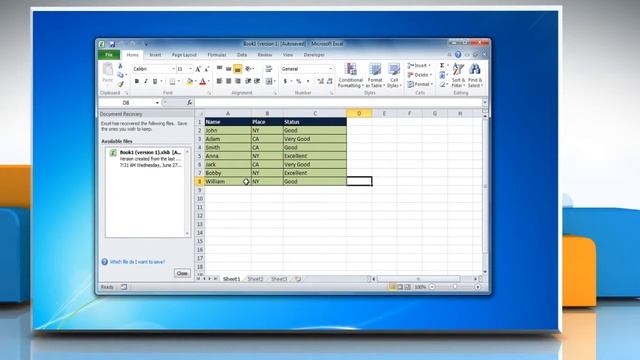
Task: Toggle the highlighted Bottom Align button
Action: (238, 69)
